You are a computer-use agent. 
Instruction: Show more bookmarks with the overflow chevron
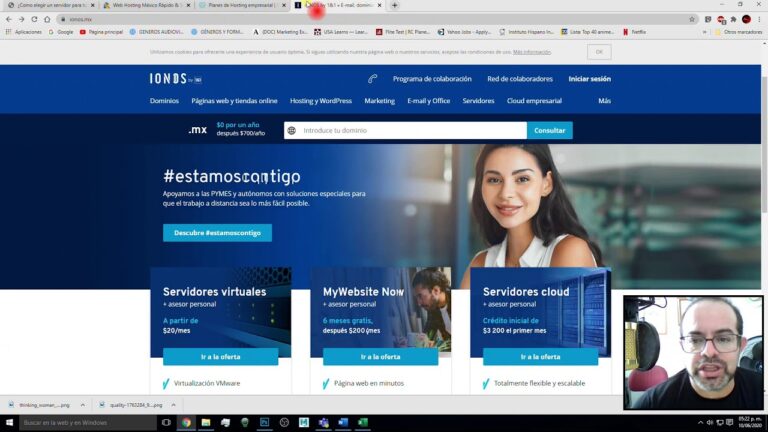click(x=705, y=32)
